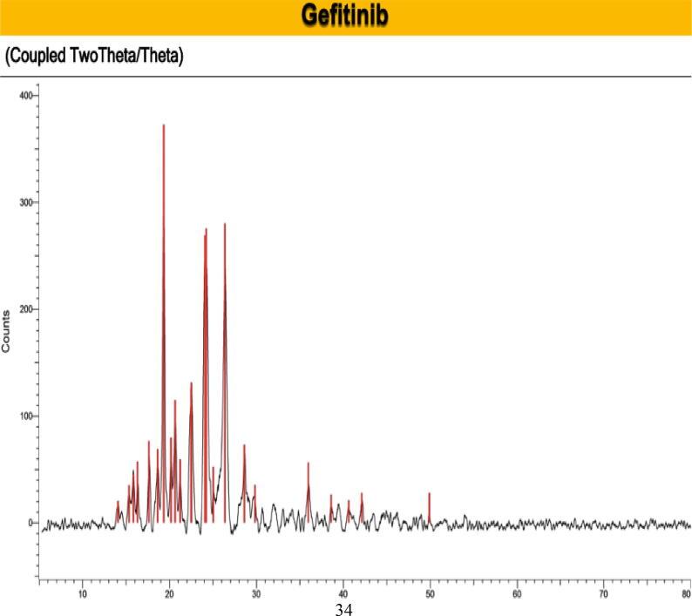Click the 60 x-axis tick label

pos(517,594)
